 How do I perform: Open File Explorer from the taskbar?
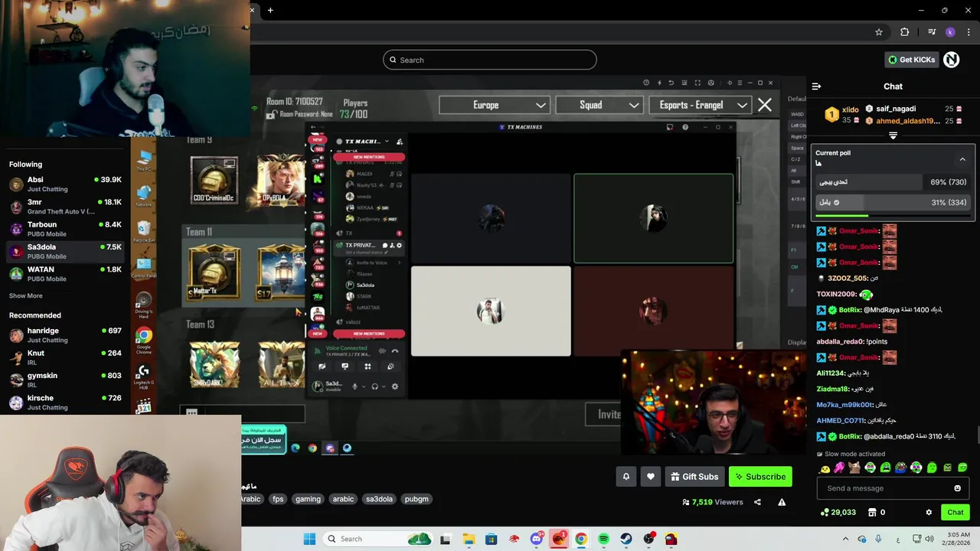click(469, 539)
